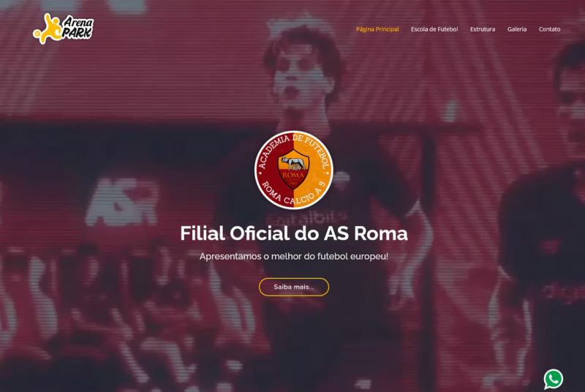Click the blurred ASR letters in background
585x392 pixels.
122,201
